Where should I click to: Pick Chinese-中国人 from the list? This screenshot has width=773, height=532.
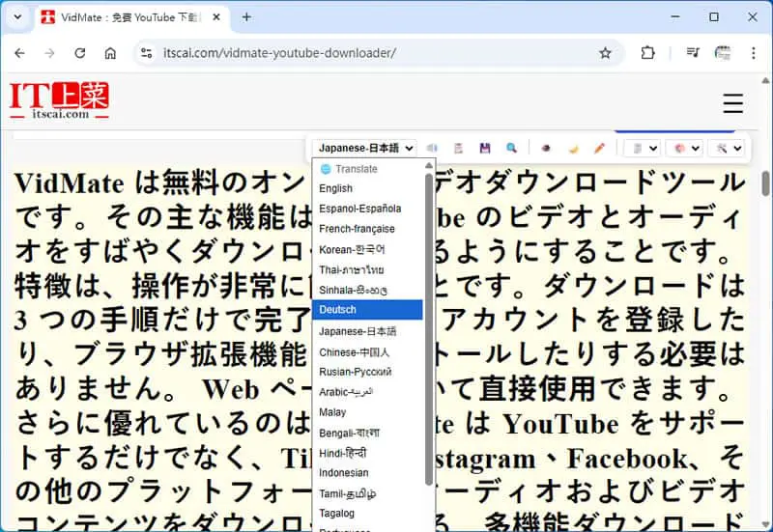click(x=367, y=352)
